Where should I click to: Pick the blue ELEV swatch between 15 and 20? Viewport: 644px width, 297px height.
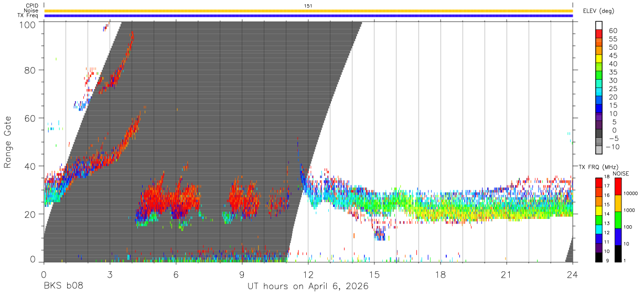coord(599,101)
